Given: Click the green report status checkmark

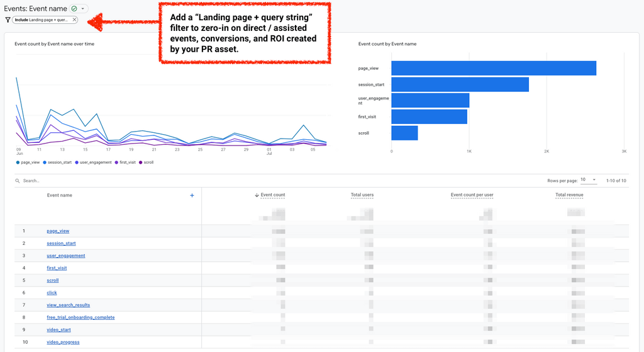Looking at the screenshot, I should coord(74,8).
